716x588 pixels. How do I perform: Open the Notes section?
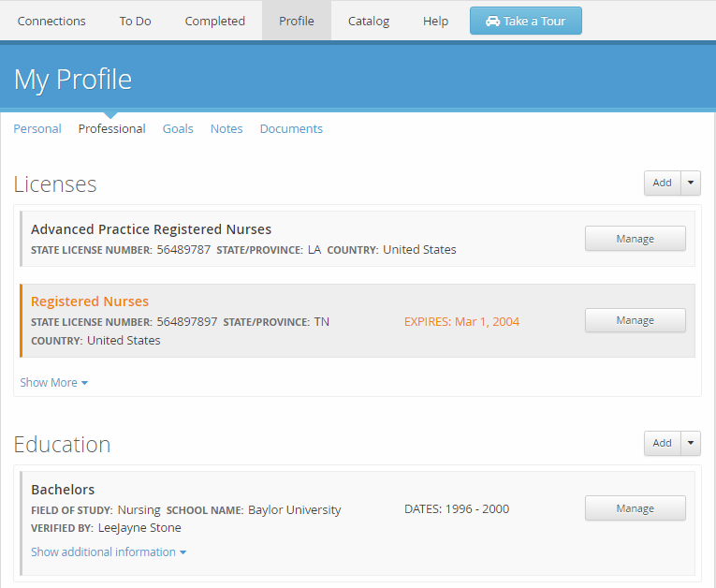[x=226, y=129]
